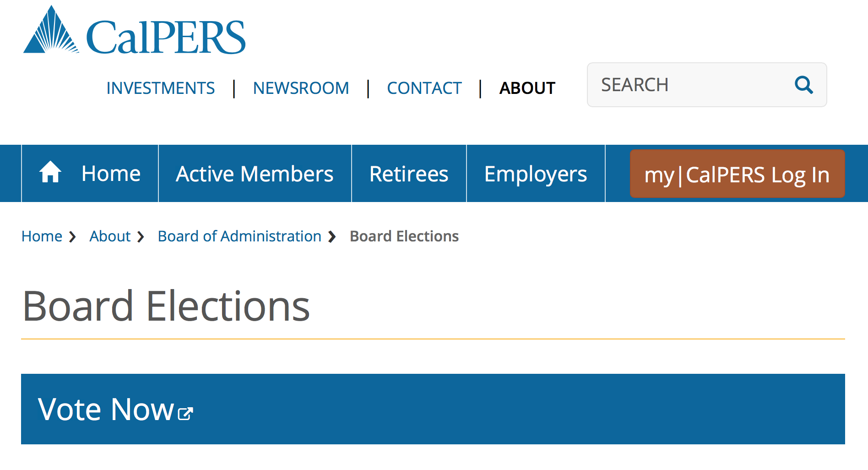The width and height of the screenshot is (868, 470).
Task: Open the Investments menu item
Action: (x=160, y=88)
